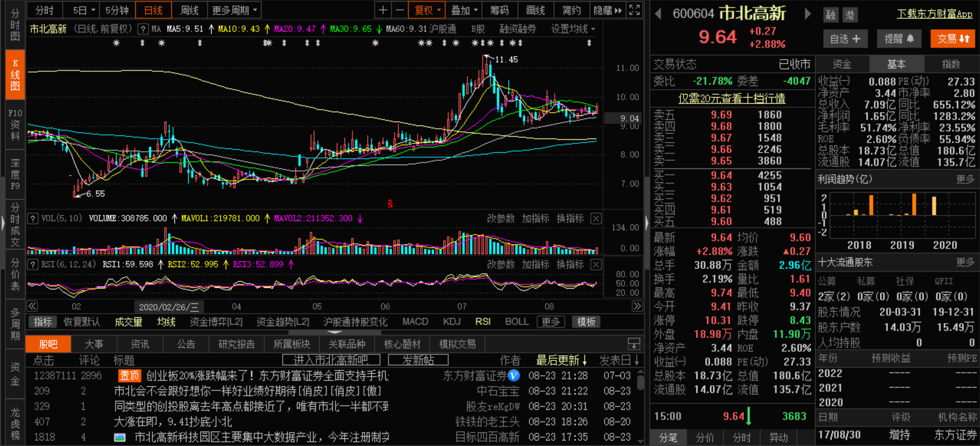Switch to the 大事 tab
This screenshot has height=446, width=980.
(x=94, y=344)
